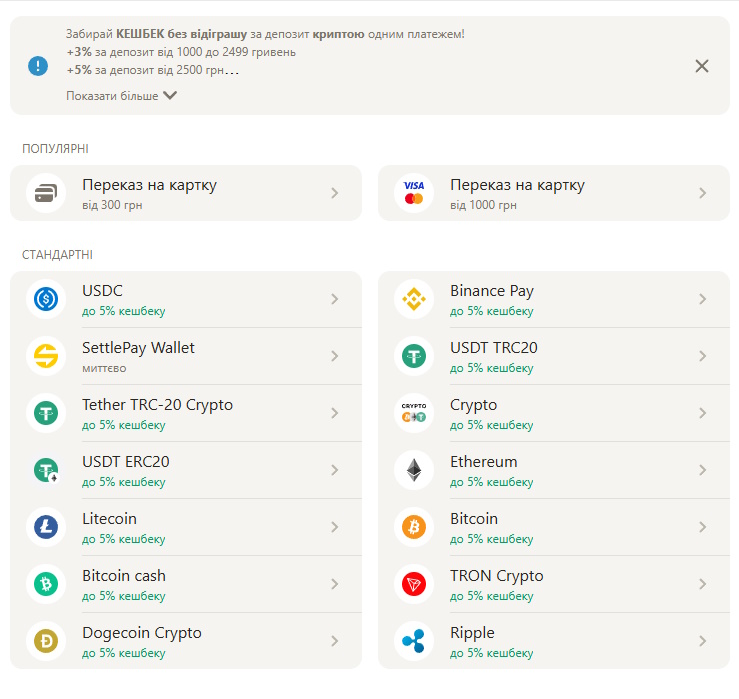This screenshot has height=699, width=739.
Task: Select the 'Bitcoin' payment name
Action: point(474,519)
